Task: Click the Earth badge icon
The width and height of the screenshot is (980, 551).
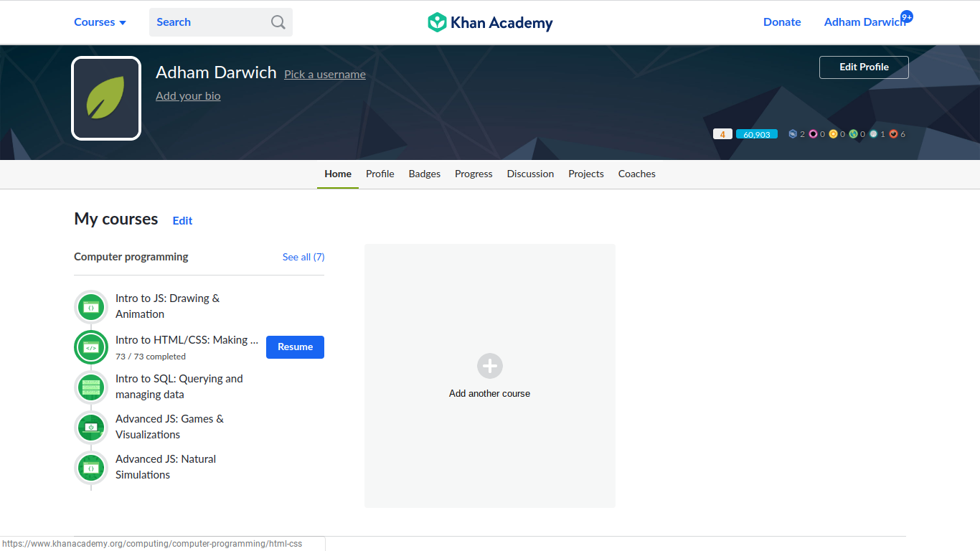Action: [x=853, y=134]
